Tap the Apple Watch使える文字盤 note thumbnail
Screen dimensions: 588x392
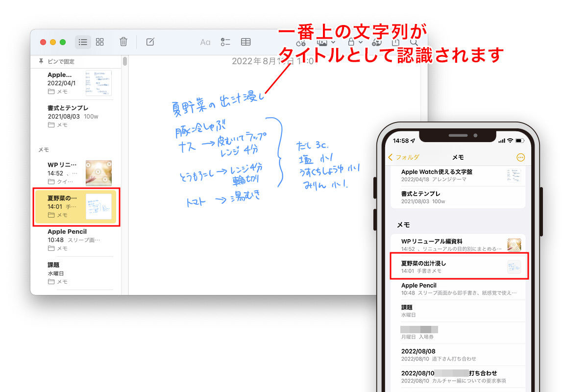[x=514, y=176]
